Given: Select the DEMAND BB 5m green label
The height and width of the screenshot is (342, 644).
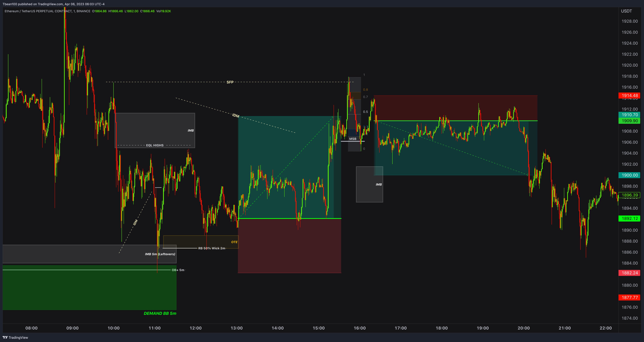Looking at the screenshot, I should click(x=160, y=314).
